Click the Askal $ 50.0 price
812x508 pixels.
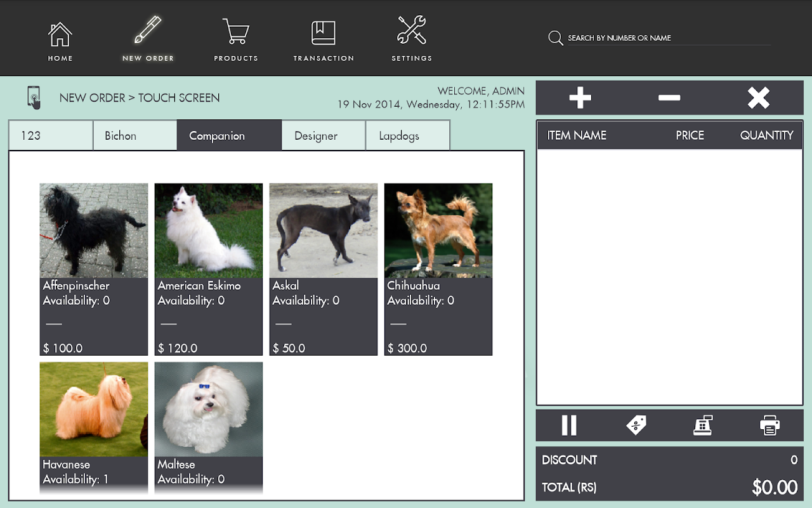289,348
